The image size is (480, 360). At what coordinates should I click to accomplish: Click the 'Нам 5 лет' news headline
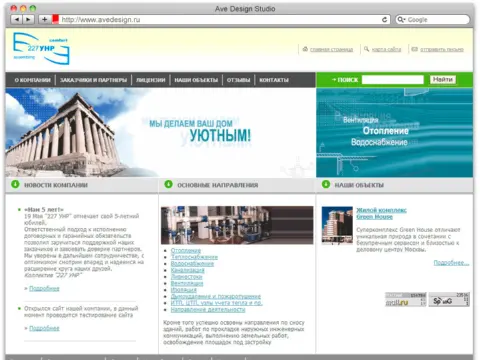coord(44,210)
